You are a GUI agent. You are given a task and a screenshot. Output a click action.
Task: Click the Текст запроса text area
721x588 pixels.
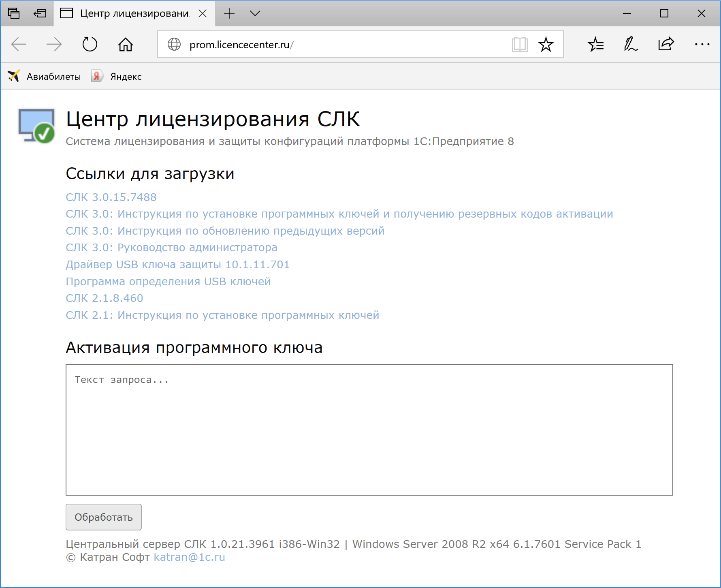(x=369, y=430)
